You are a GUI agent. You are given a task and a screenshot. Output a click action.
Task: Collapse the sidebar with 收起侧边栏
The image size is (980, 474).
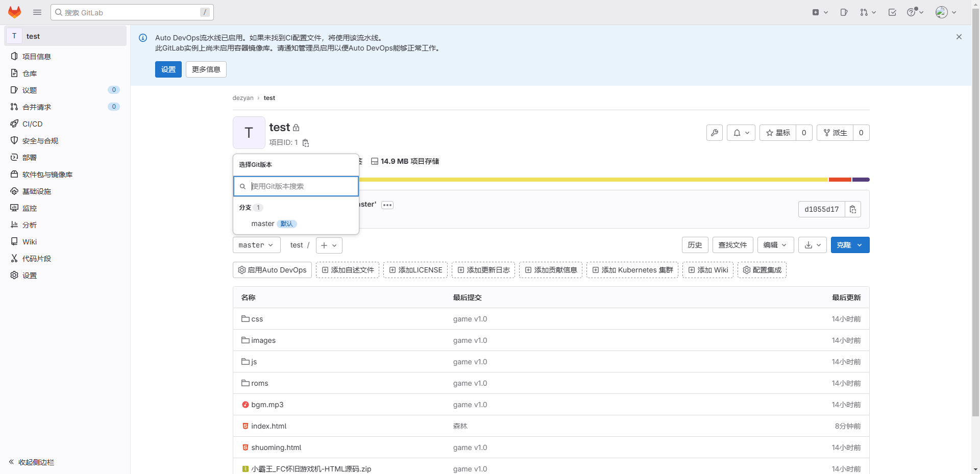tap(32, 462)
